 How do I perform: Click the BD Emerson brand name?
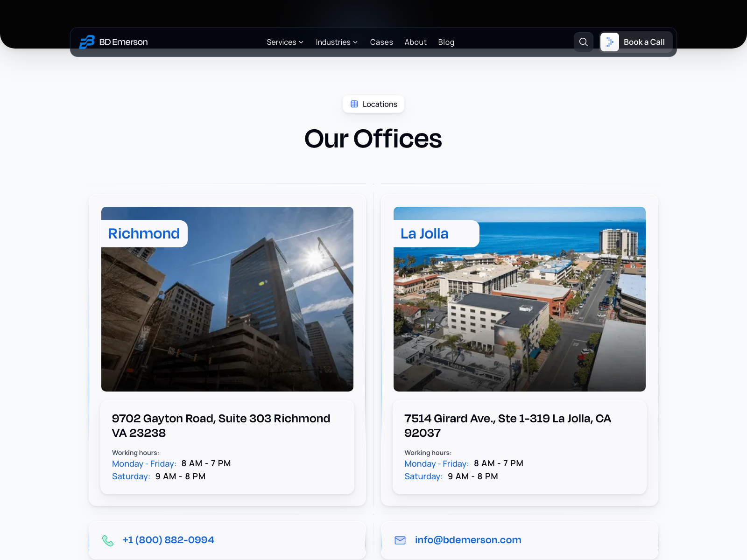123,42
